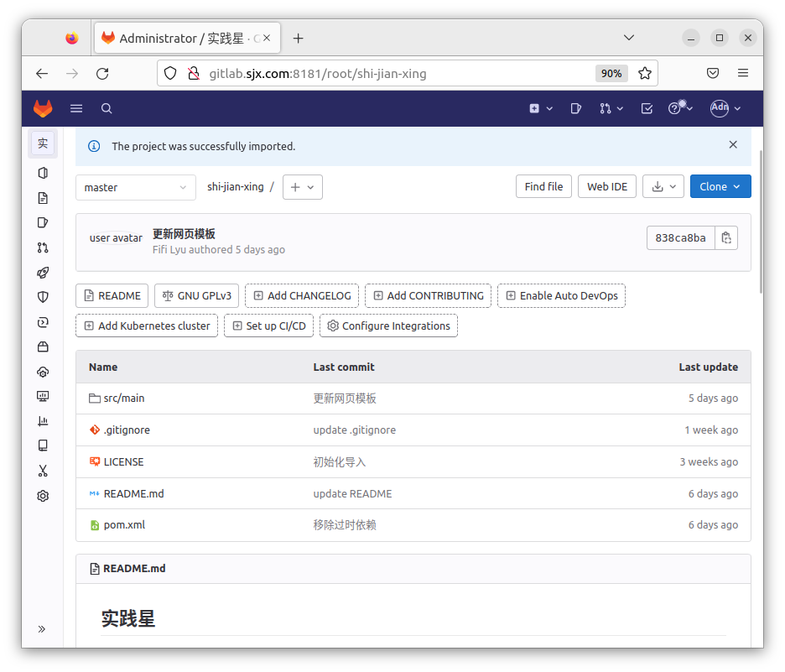
Task: Open the src/main folder
Action: (x=123, y=399)
